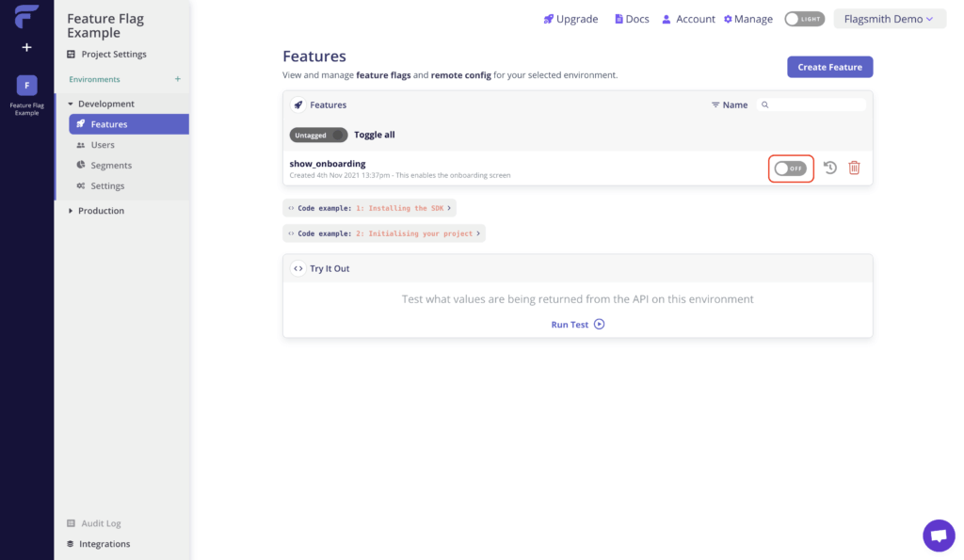Click the Create Feature button
964x560 pixels.
coord(830,67)
